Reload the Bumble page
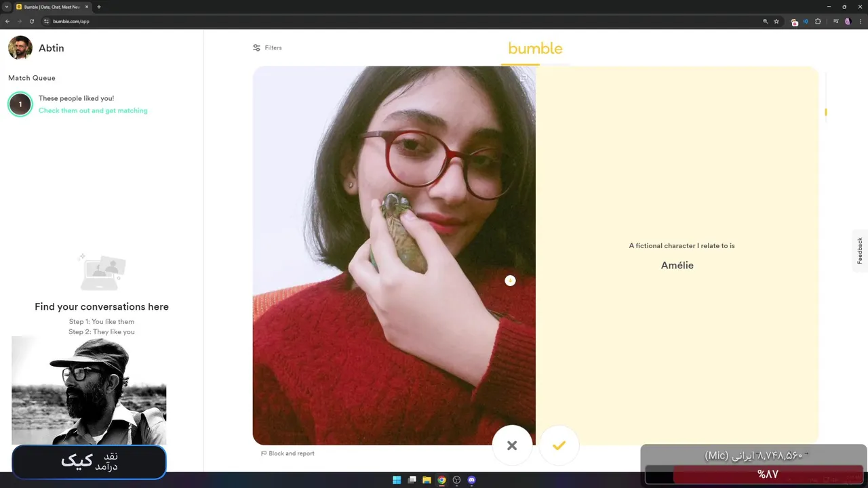 [31, 21]
